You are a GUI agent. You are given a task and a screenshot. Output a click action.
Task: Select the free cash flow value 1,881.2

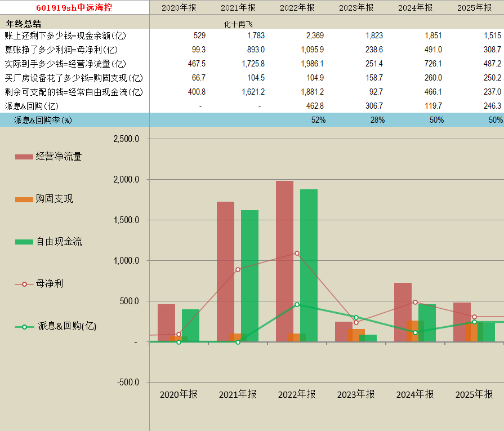pyautogui.click(x=313, y=92)
